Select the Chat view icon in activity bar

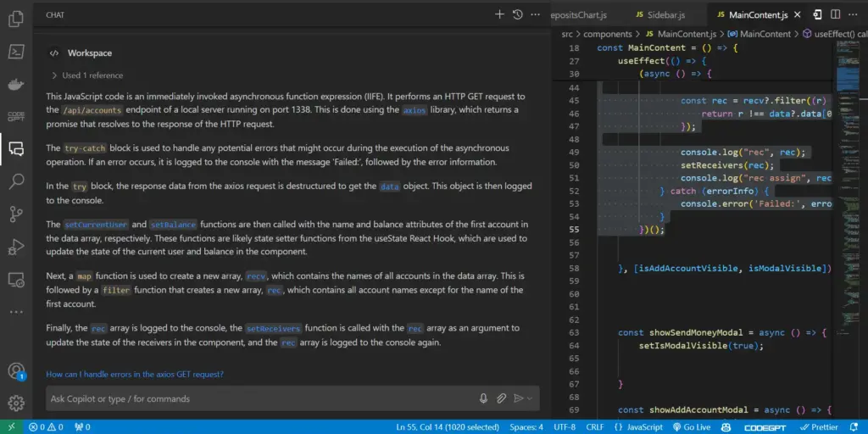coord(16,148)
